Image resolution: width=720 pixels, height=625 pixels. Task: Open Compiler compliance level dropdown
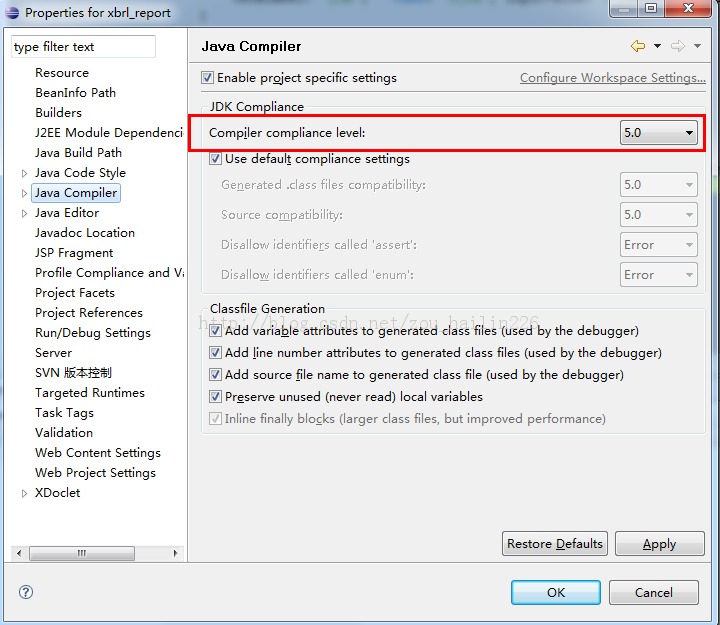(x=659, y=133)
